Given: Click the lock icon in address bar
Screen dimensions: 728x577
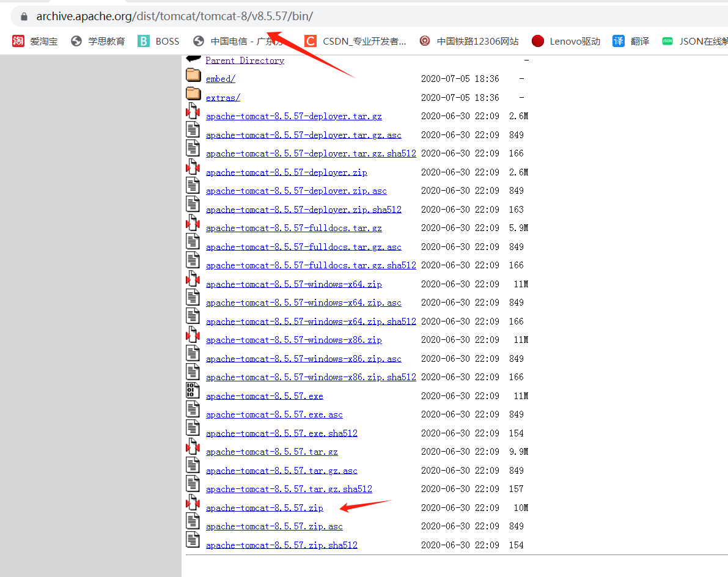Looking at the screenshot, I should [24, 17].
